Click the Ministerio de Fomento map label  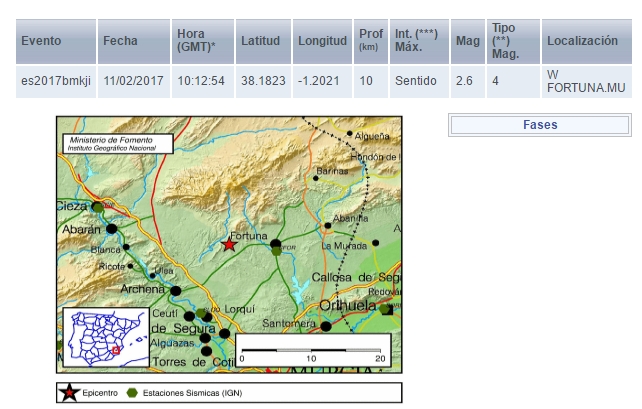click(x=116, y=143)
